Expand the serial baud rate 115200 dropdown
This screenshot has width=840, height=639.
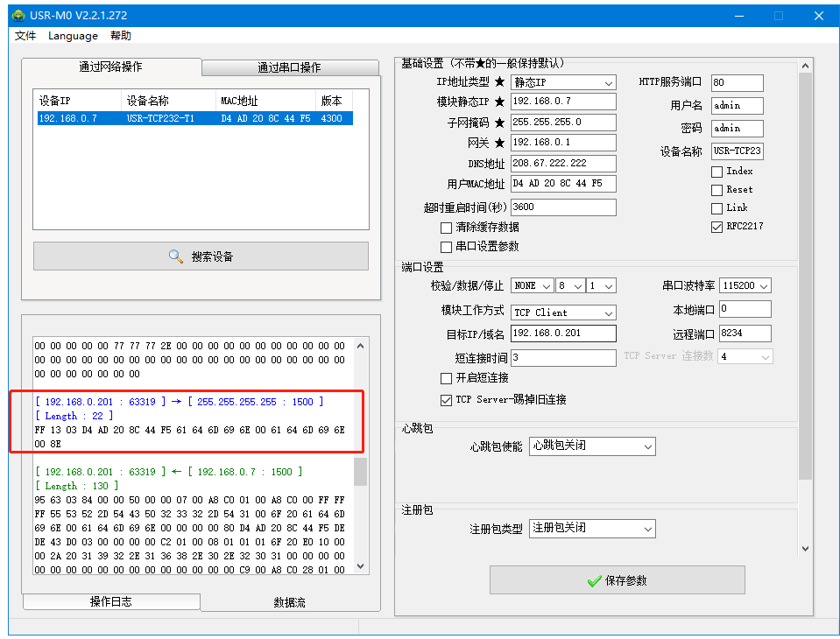click(x=745, y=286)
